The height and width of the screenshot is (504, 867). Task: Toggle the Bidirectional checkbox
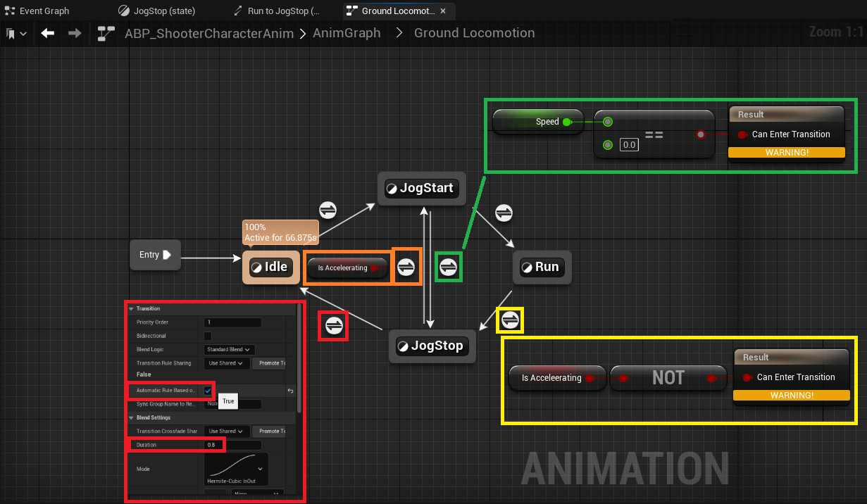(208, 336)
